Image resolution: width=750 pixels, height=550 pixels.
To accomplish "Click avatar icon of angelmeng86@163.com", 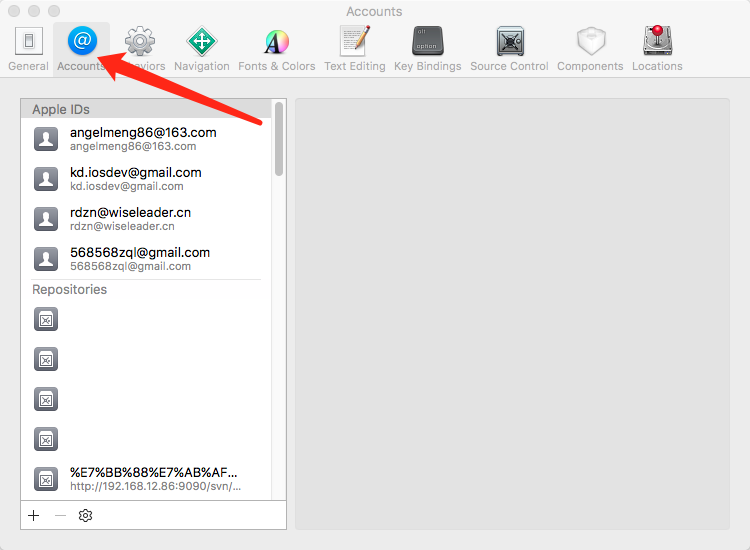I will pyautogui.click(x=46, y=139).
